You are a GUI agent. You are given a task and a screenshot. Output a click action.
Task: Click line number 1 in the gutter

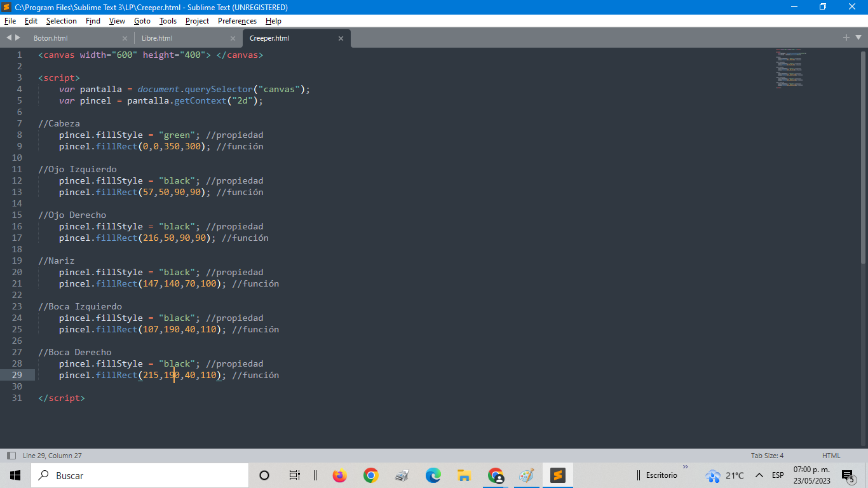(x=19, y=55)
